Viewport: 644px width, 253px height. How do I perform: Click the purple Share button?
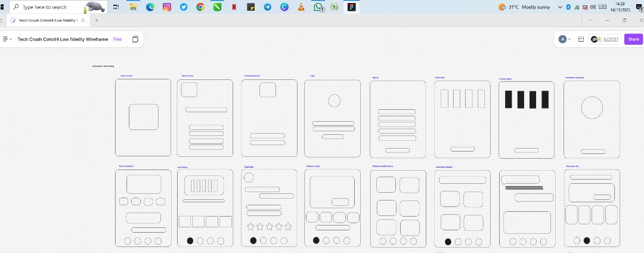point(633,39)
